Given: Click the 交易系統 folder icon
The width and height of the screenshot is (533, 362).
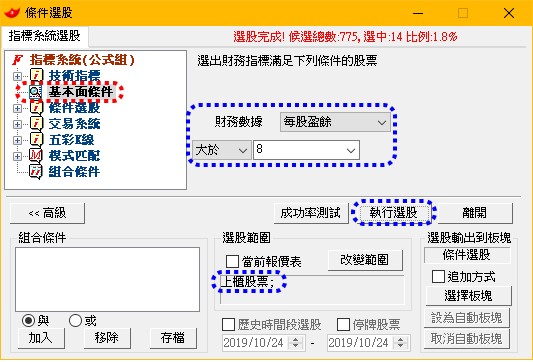Looking at the screenshot, I should pos(36,124).
